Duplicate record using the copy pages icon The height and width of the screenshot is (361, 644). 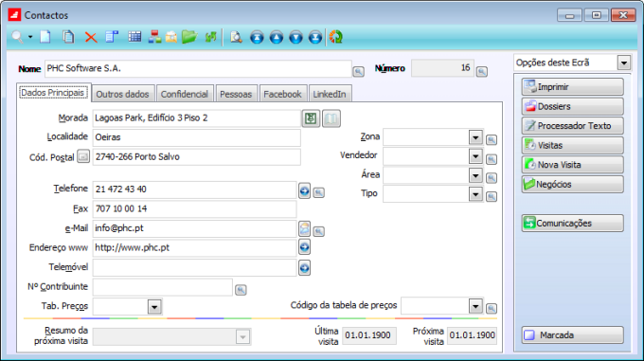tap(68, 37)
